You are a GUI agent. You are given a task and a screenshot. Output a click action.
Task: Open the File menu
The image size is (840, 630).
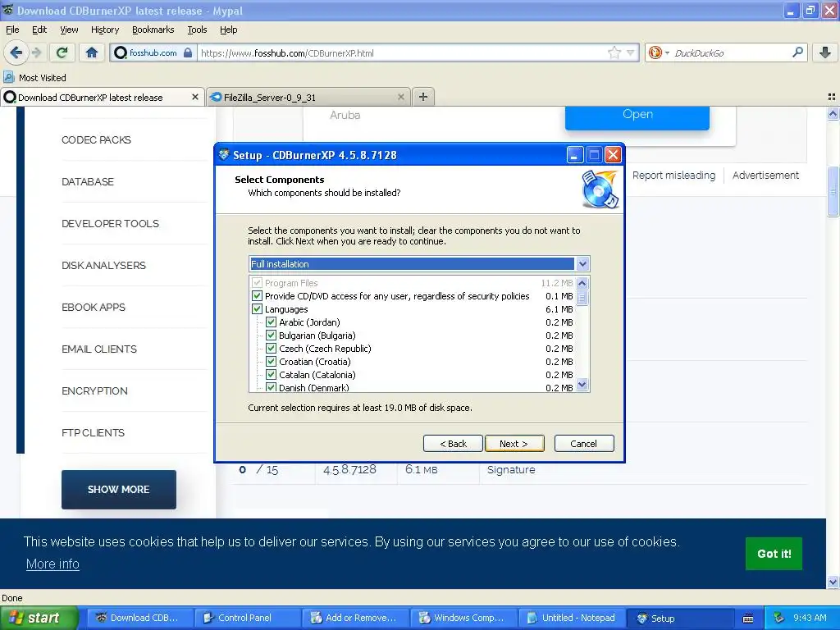[12, 30]
